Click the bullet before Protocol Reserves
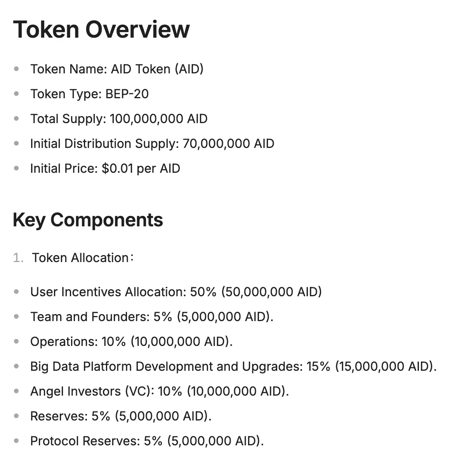 (16, 441)
